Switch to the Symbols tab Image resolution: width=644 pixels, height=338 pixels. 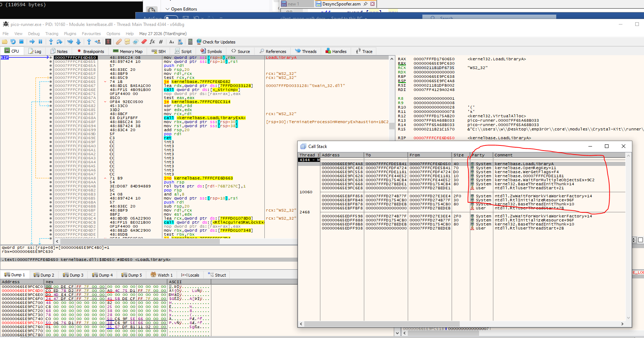(x=211, y=52)
